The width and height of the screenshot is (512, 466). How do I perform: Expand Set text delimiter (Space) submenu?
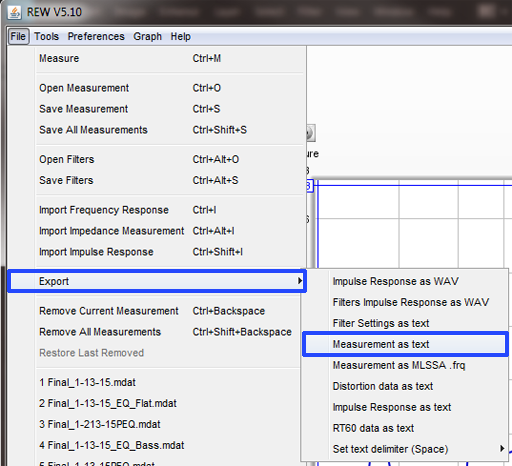click(x=405, y=449)
